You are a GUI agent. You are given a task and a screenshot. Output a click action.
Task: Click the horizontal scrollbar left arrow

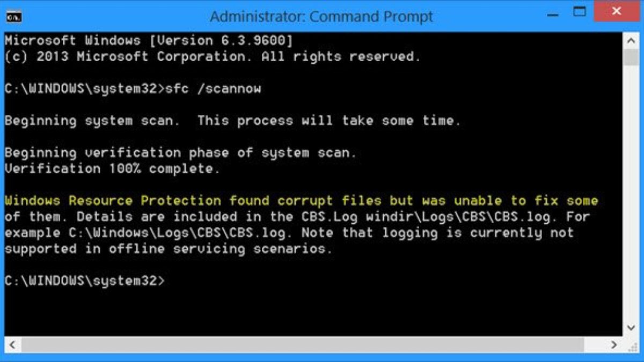click(12, 344)
